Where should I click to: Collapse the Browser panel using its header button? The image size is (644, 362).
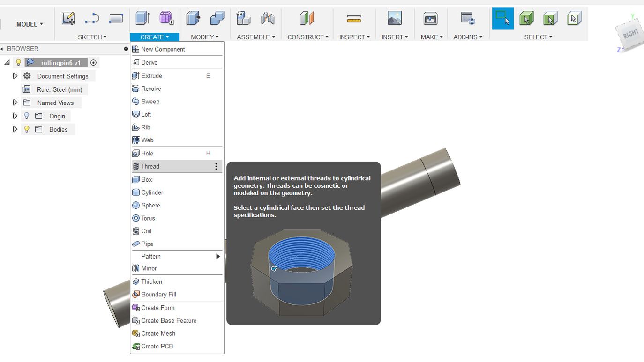[x=126, y=49]
